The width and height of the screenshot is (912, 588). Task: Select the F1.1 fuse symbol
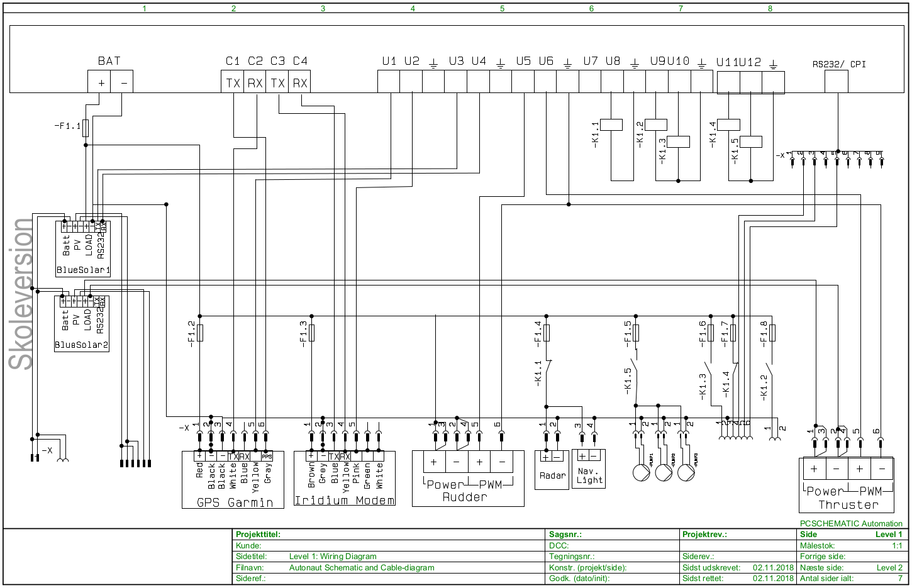click(86, 128)
